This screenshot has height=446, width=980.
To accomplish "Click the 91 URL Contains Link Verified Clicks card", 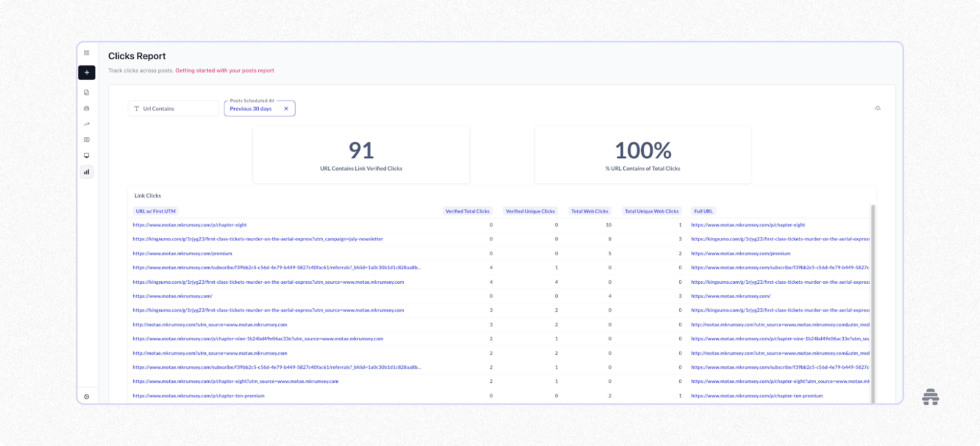I will click(x=361, y=155).
